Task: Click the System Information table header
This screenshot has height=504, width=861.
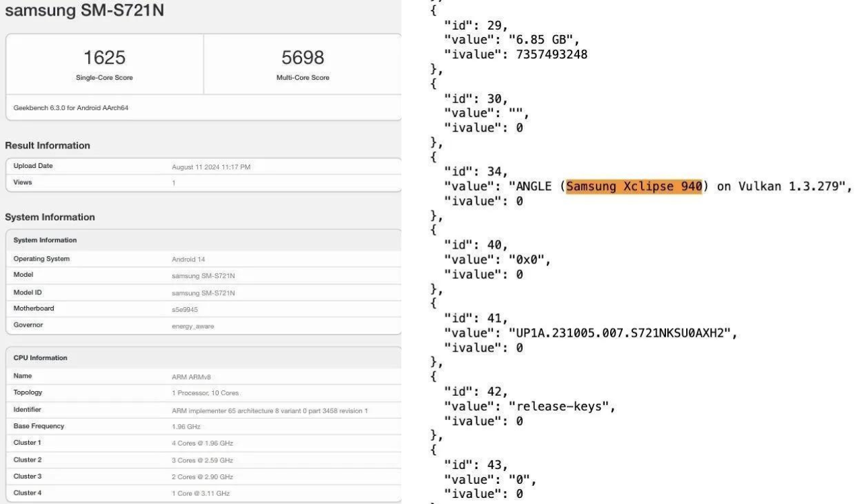Action: point(45,240)
